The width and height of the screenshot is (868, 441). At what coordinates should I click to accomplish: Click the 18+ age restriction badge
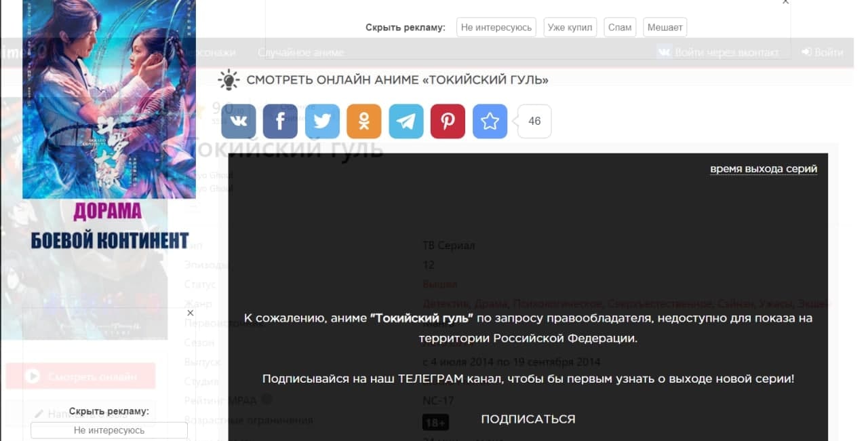[x=435, y=423]
